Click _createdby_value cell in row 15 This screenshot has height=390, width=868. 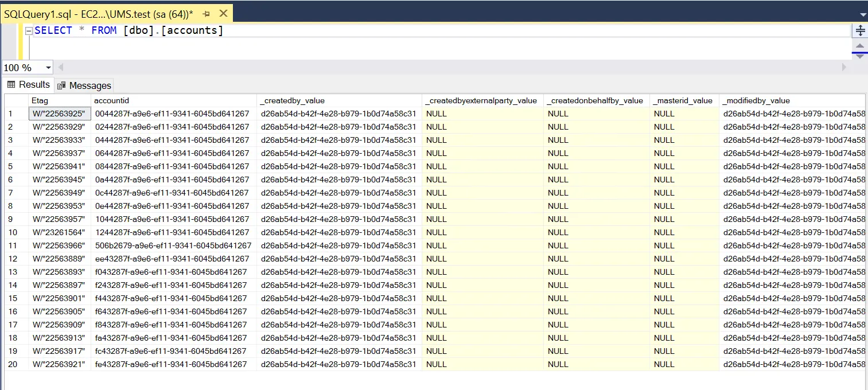click(339, 298)
